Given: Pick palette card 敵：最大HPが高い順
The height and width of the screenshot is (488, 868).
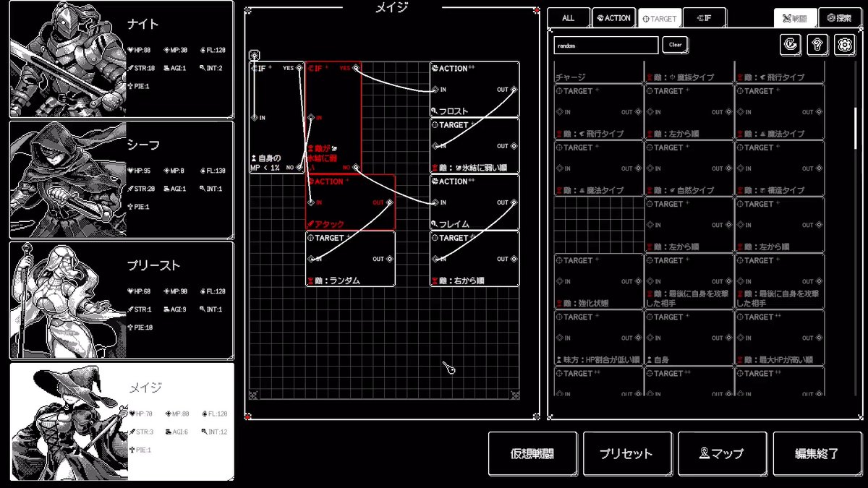Looking at the screenshot, I should (779, 338).
